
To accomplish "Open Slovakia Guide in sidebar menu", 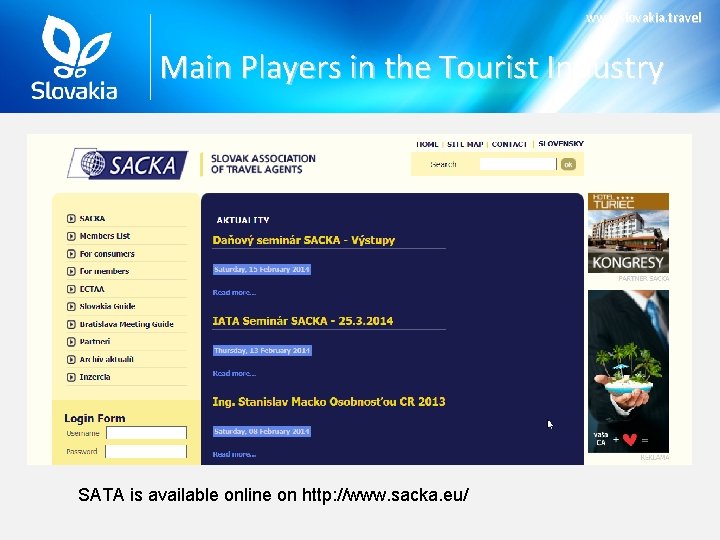I will click(107, 306).
